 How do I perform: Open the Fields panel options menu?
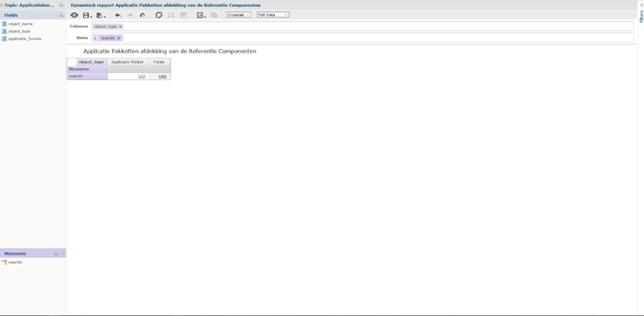(x=62, y=16)
